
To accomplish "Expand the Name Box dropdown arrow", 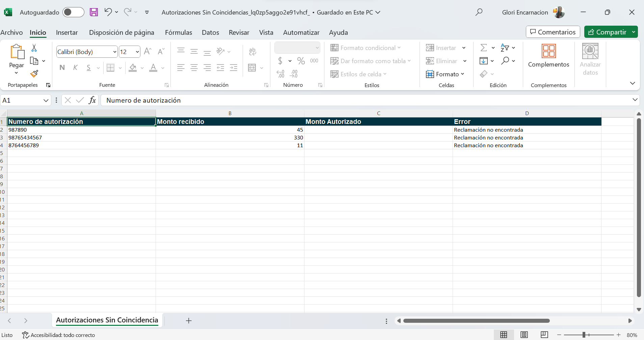I will click(46, 100).
